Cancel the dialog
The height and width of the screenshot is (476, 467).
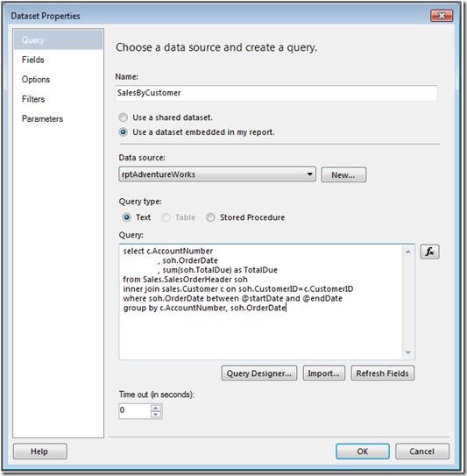pyautogui.click(x=422, y=451)
